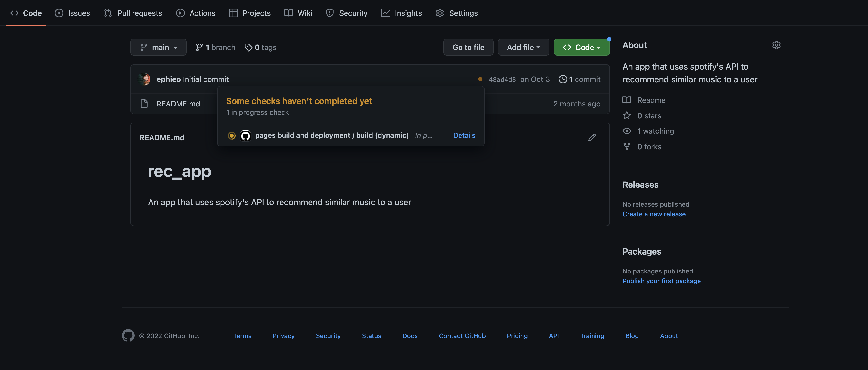Click the commit history clock icon
Screen dimensions: 868x370
pos(563,79)
